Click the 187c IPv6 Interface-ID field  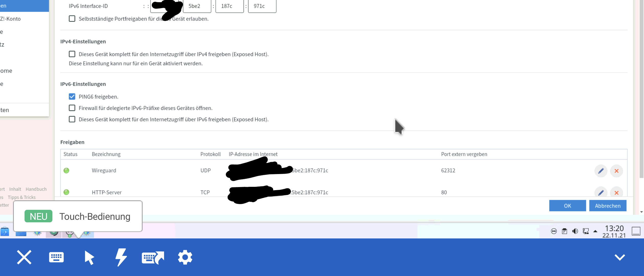[229, 6]
